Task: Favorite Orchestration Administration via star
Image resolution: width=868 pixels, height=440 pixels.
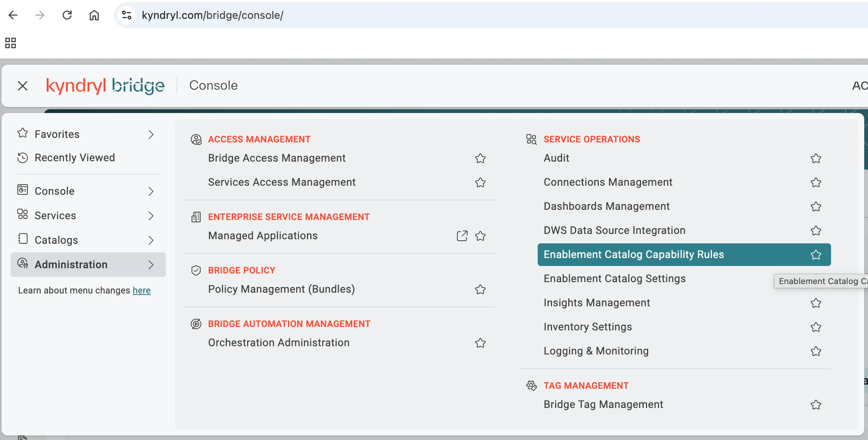Action: pyautogui.click(x=480, y=343)
